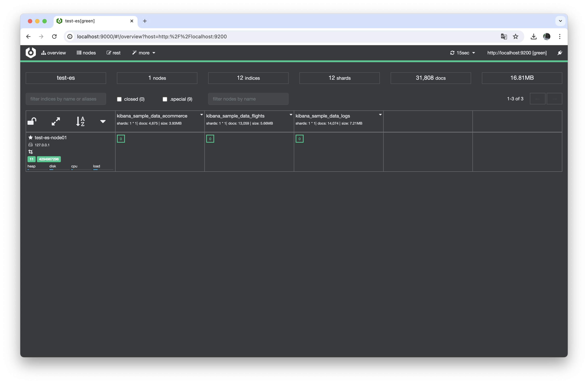Screen dimensions: 588x384
Task: Focus the filter nodes by name field
Action: [x=248, y=99]
